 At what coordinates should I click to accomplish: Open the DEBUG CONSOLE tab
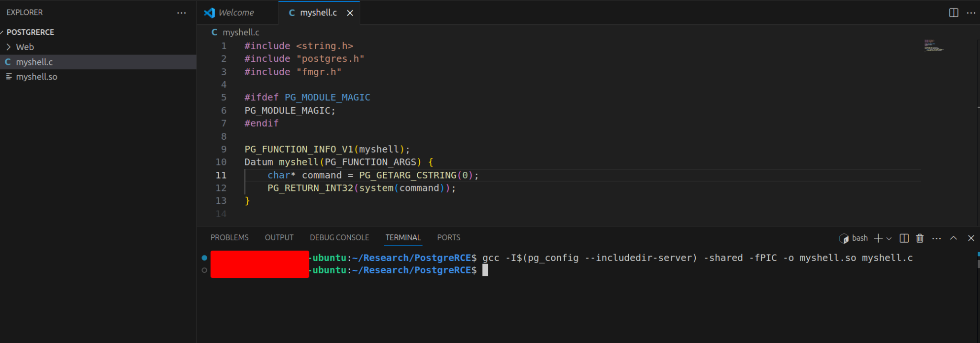(339, 238)
